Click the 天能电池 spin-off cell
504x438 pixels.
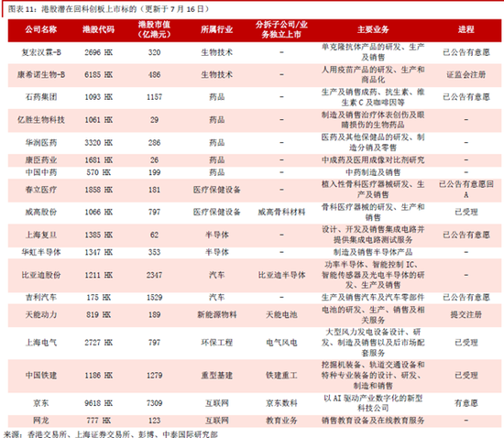click(281, 314)
